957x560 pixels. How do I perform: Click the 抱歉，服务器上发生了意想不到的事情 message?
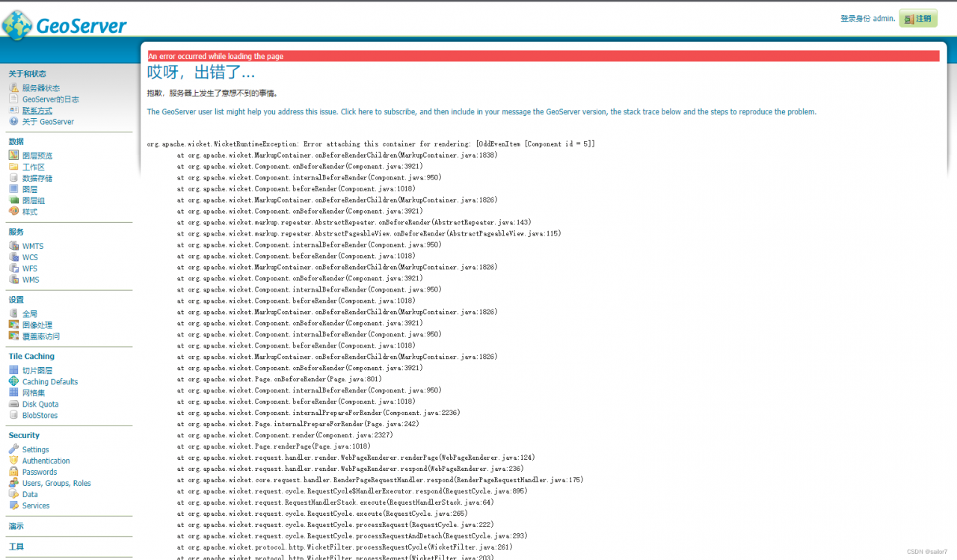click(213, 93)
